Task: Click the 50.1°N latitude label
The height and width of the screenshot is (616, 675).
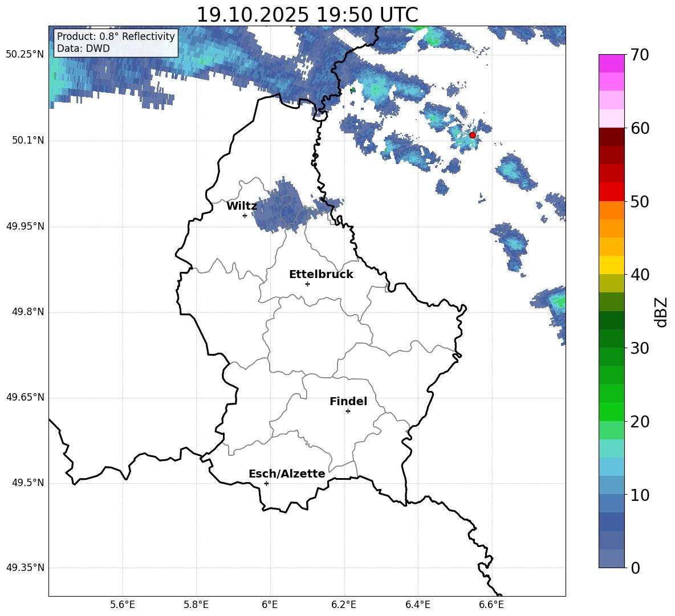Action: (x=29, y=141)
